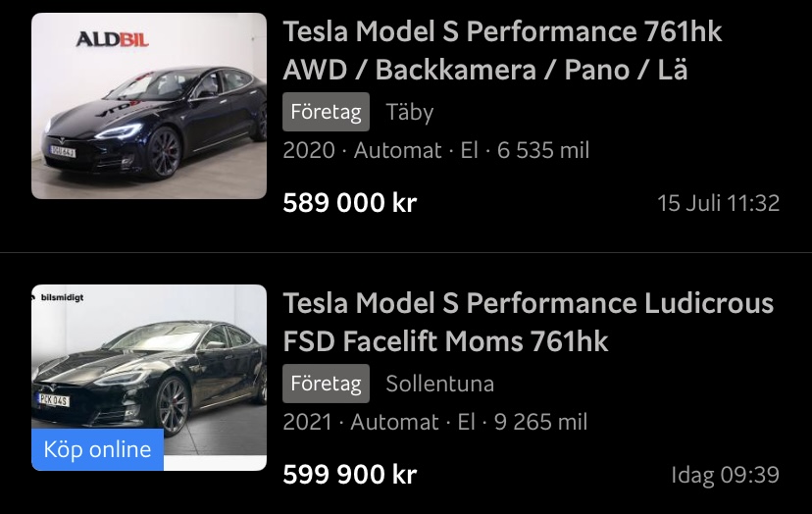Click the 2020 model year text

(x=308, y=151)
